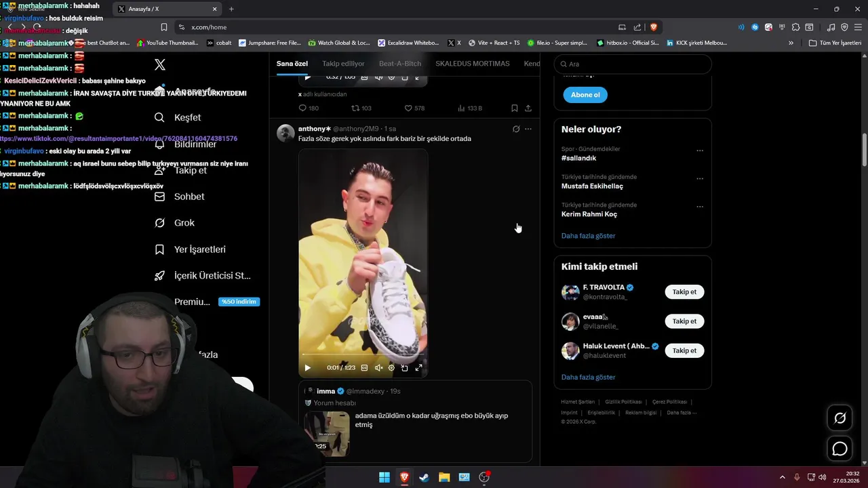Open the Windows Start button
The image size is (868, 488).
click(x=384, y=477)
